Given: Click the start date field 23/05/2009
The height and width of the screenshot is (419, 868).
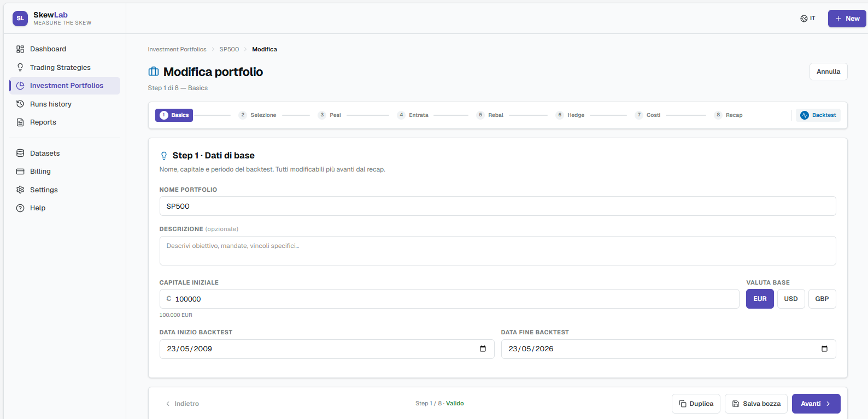Looking at the screenshot, I should [x=327, y=349].
